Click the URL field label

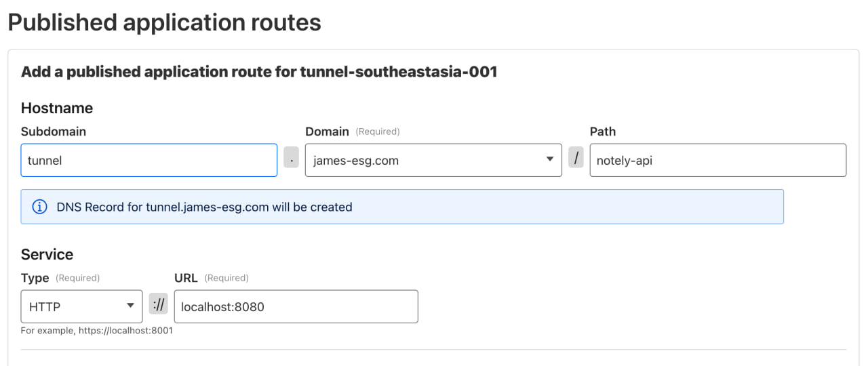pos(186,278)
